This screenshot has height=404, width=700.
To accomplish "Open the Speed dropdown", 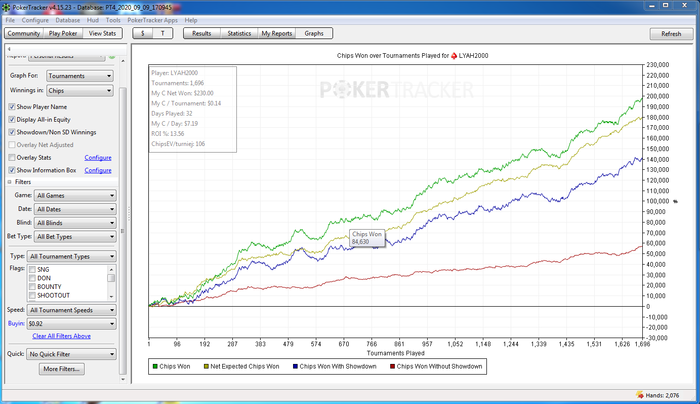I will [71, 310].
